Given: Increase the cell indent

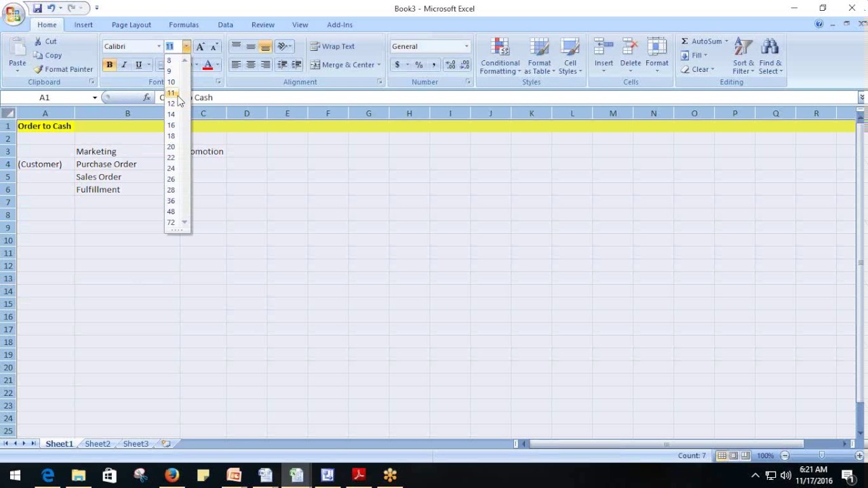Looking at the screenshot, I should (296, 64).
